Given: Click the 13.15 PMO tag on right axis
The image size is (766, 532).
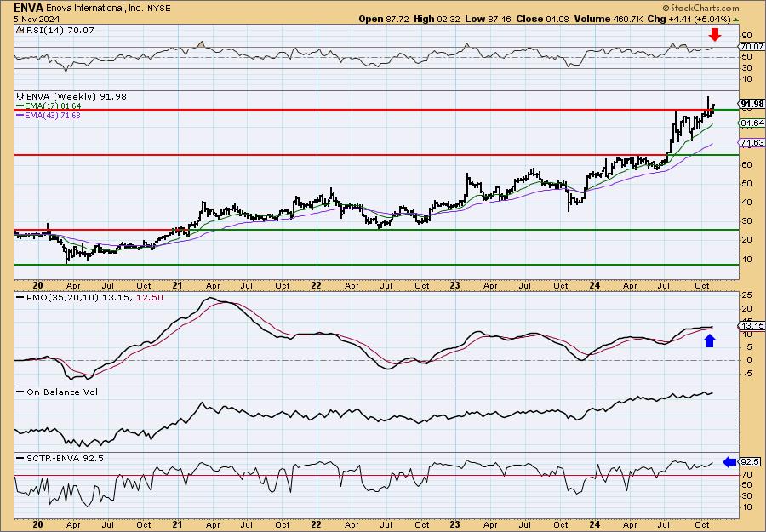Looking at the screenshot, I should point(752,326).
